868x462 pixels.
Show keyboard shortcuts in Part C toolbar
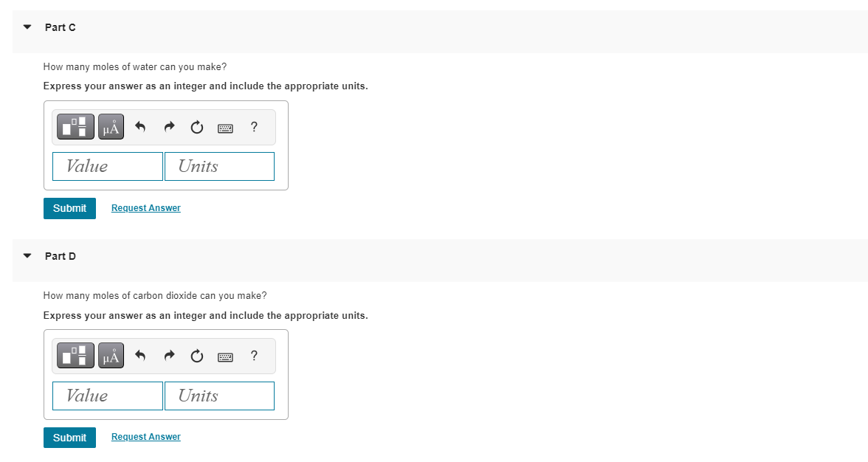[x=225, y=128]
